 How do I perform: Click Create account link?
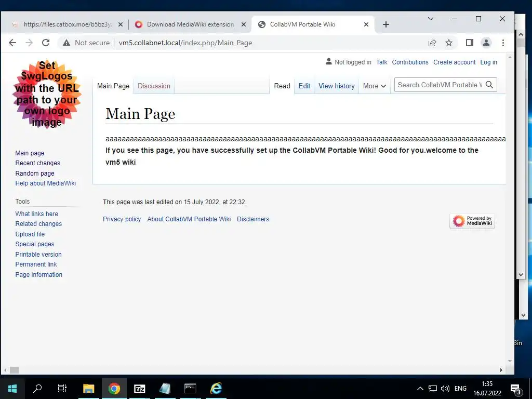pos(454,62)
